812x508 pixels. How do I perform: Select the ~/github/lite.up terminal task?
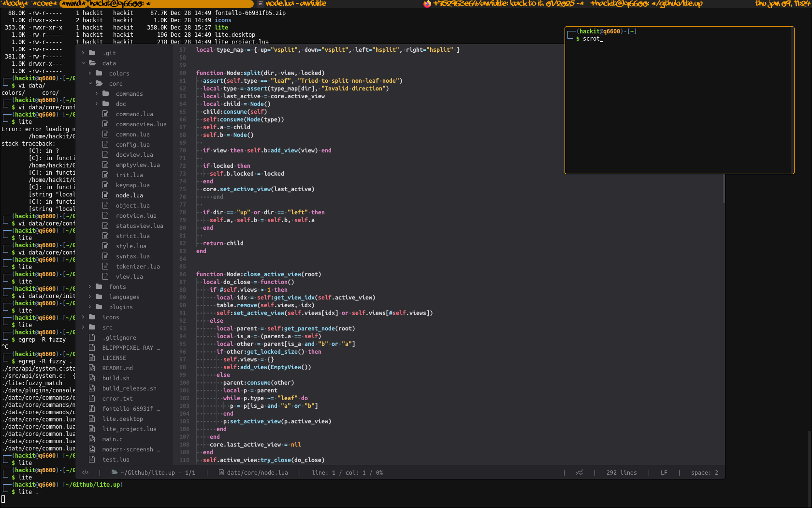pos(647,3)
